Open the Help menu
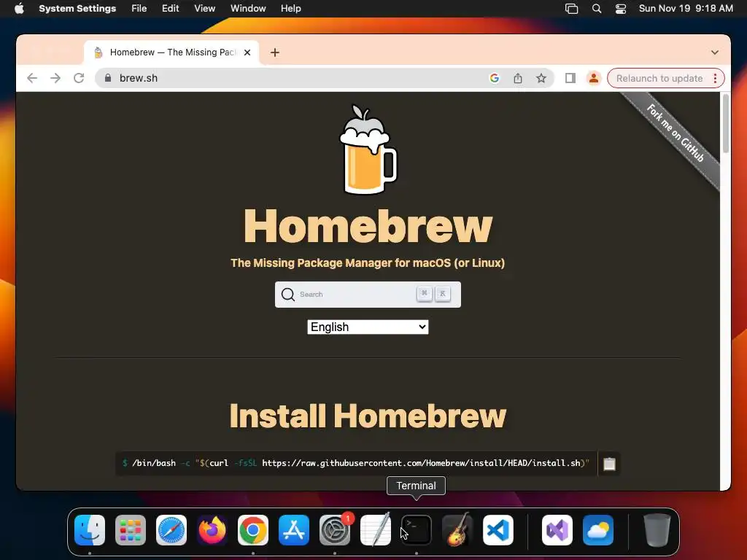This screenshot has width=747, height=560. pyautogui.click(x=290, y=9)
